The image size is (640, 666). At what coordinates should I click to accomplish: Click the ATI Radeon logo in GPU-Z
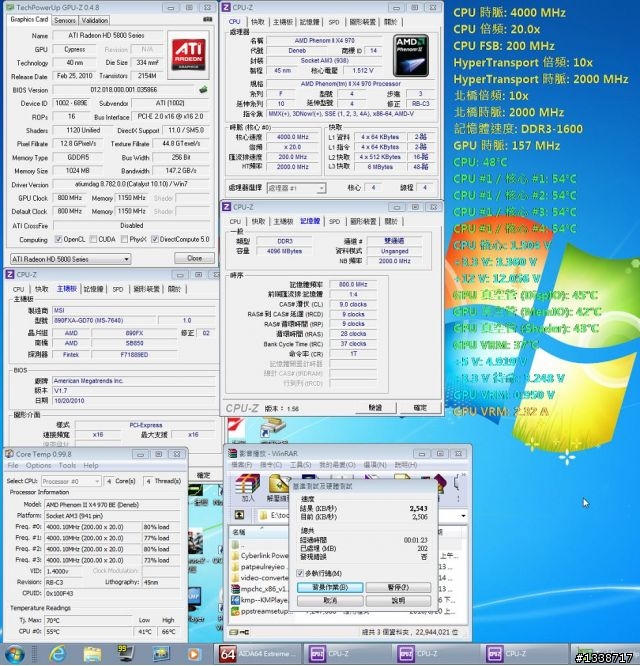[x=188, y=54]
